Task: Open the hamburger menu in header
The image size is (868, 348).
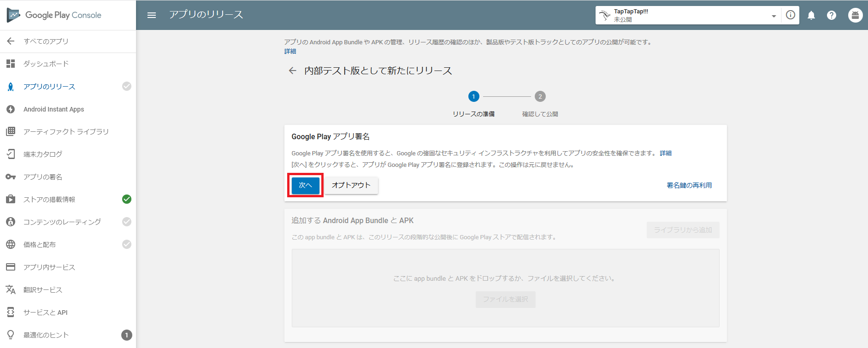Action: (x=152, y=15)
